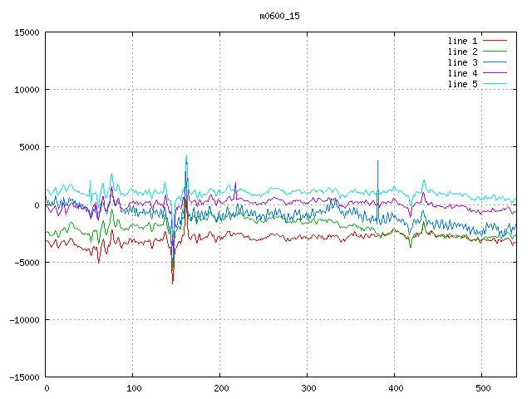Click the -15000 y-axis tick label

pos(23,377)
